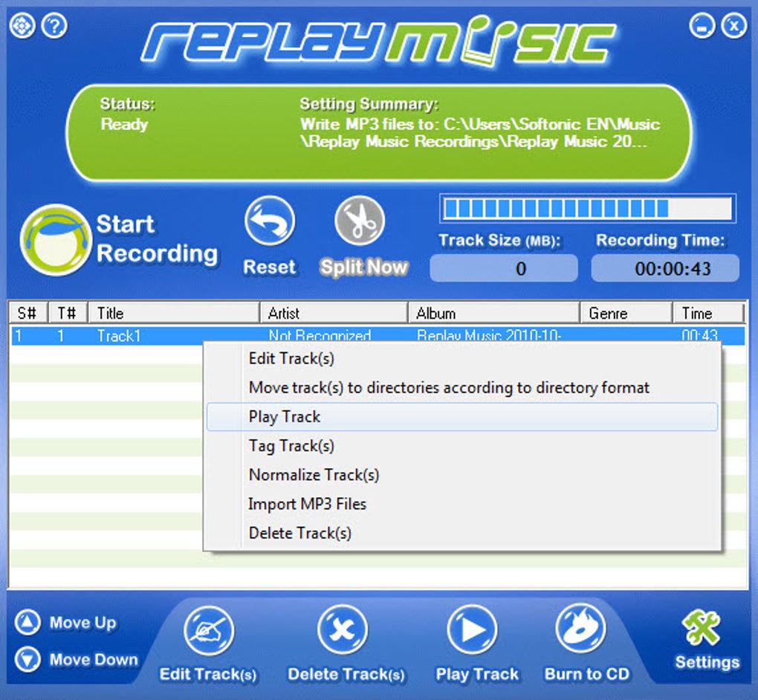This screenshot has width=758, height=700.
Task: Click the Edit Track(s) label at bottom
Action: (208, 675)
